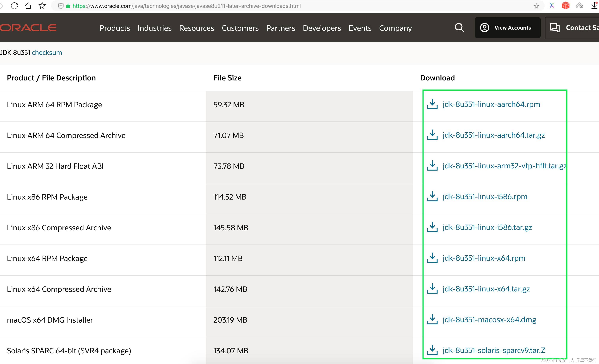Download jdk-8u351-linux-x64.rpm

(x=484, y=258)
